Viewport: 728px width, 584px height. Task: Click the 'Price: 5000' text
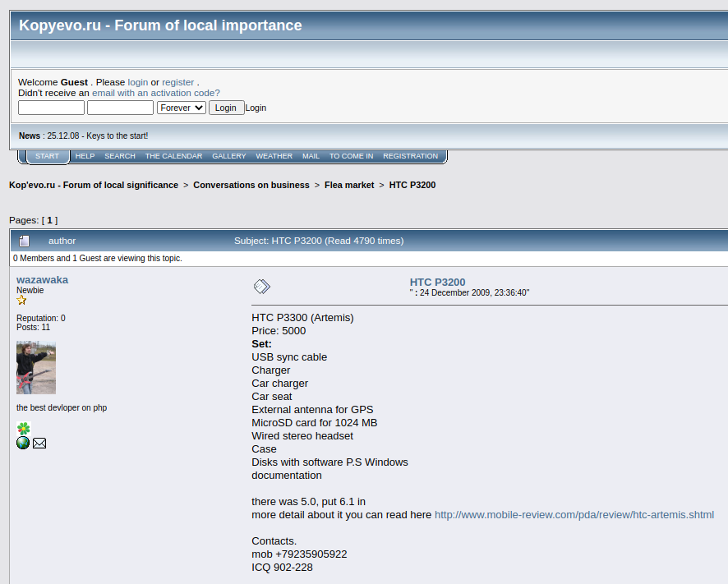click(279, 331)
